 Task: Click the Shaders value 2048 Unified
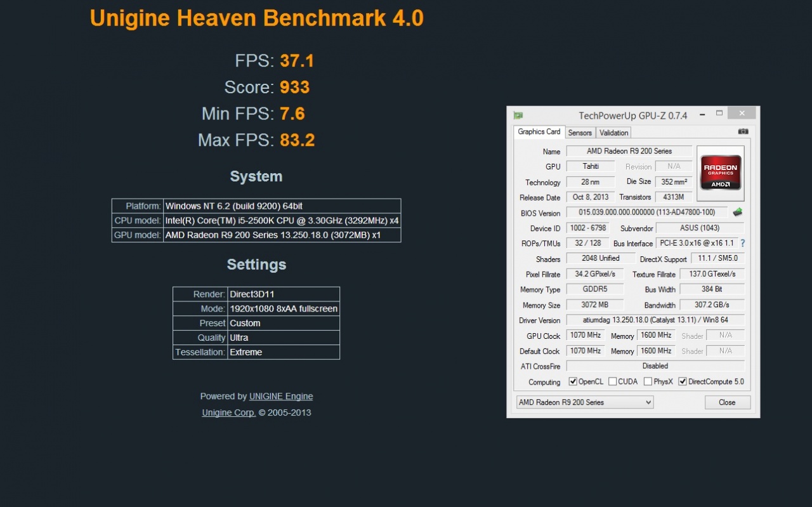[x=600, y=258]
